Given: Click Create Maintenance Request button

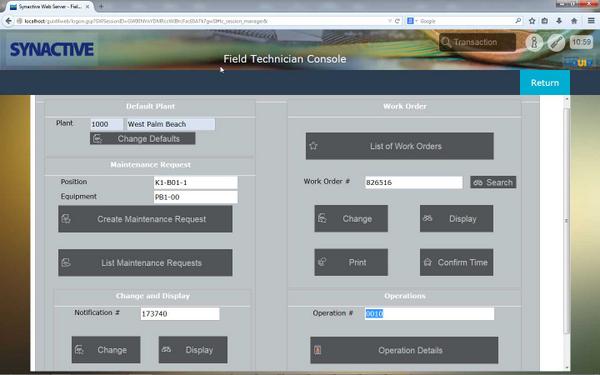Looking at the screenshot, I should 145,219.
